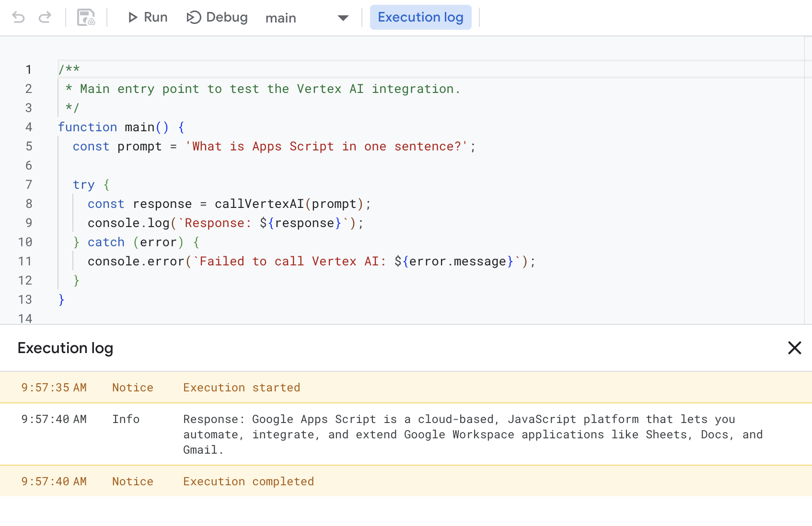Start a Debug session
This screenshot has height=526, width=812.
[x=217, y=17]
